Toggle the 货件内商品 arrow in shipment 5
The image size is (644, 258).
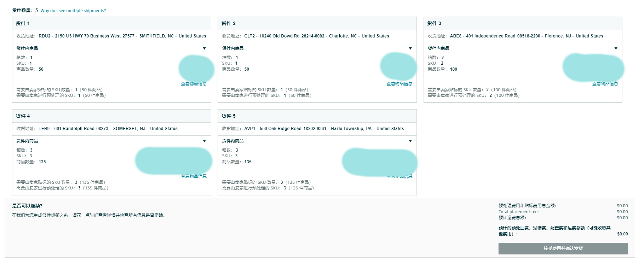(x=410, y=141)
